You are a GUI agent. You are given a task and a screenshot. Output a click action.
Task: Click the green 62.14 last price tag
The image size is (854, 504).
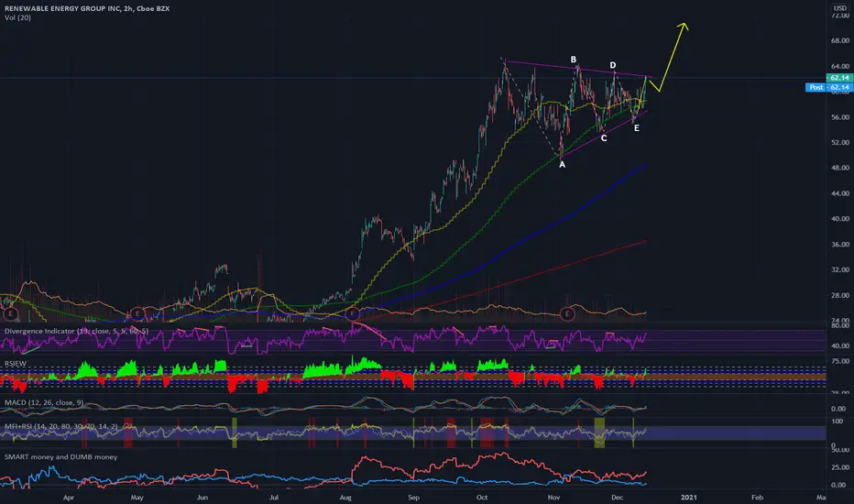pyautogui.click(x=839, y=78)
